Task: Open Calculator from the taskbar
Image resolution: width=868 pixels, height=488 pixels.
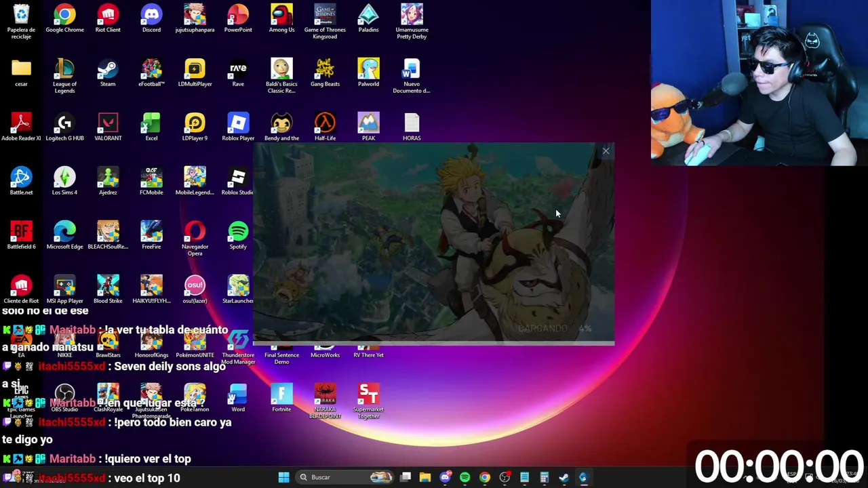Action: click(544, 477)
